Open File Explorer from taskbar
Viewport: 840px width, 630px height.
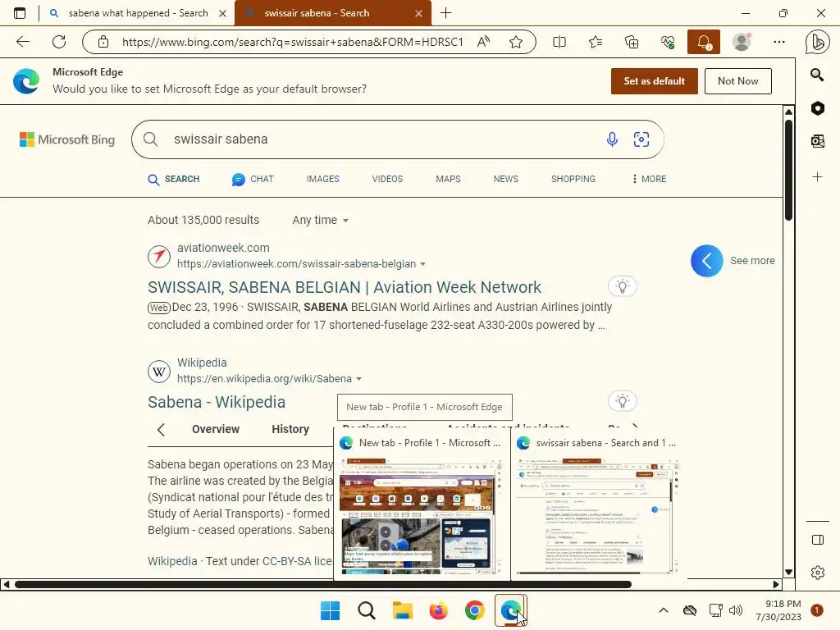pos(402,610)
